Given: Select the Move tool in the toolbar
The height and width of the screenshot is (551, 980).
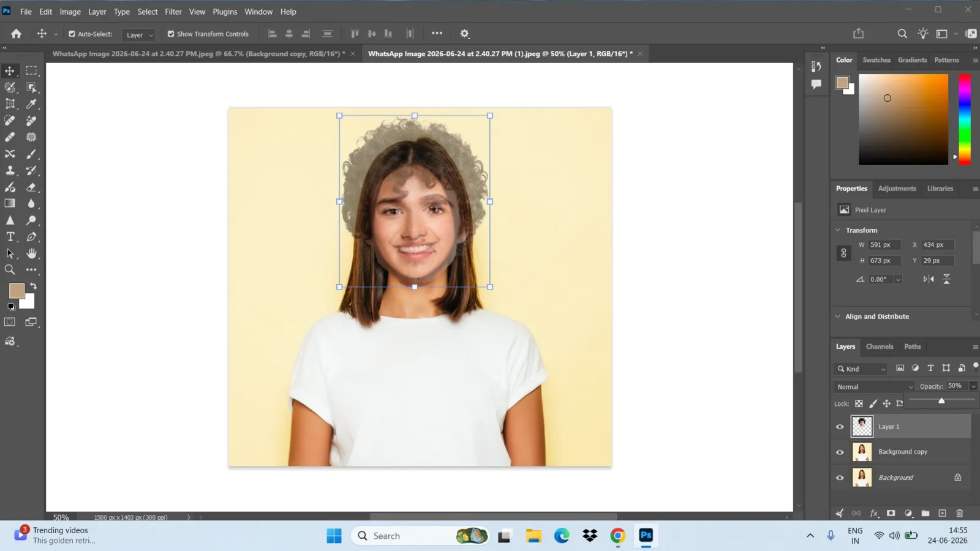Looking at the screenshot, I should (10, 70).
